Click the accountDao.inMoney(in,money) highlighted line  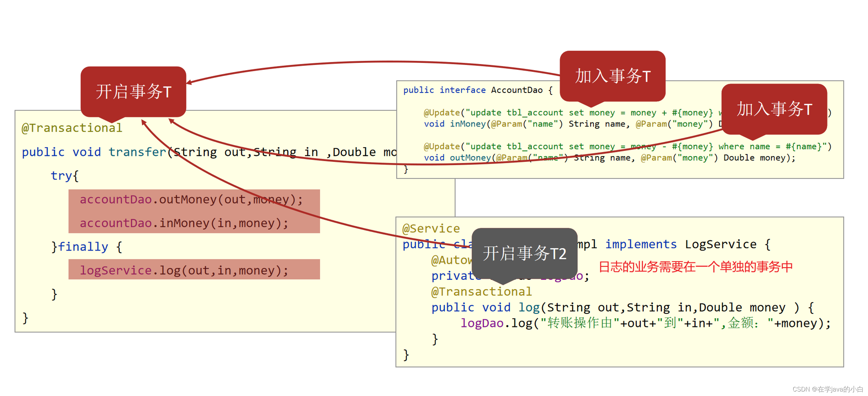point(184,223)
